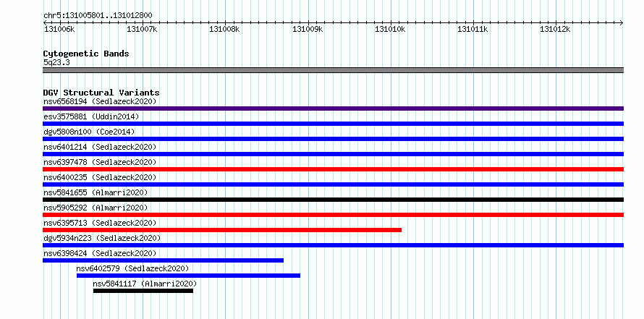
Task: Click the chr5:131005801..131012800 coordinate text
Action: (98, 15)
